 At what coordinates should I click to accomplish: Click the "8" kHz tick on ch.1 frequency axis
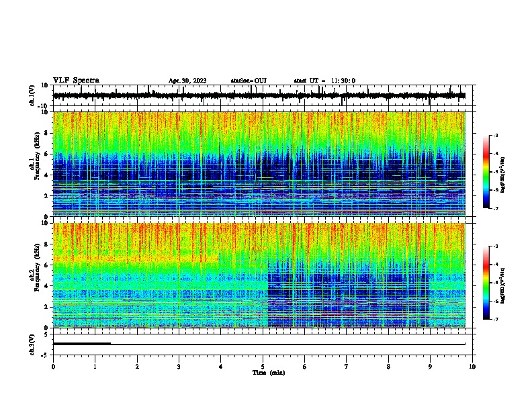tap(46, 133)
